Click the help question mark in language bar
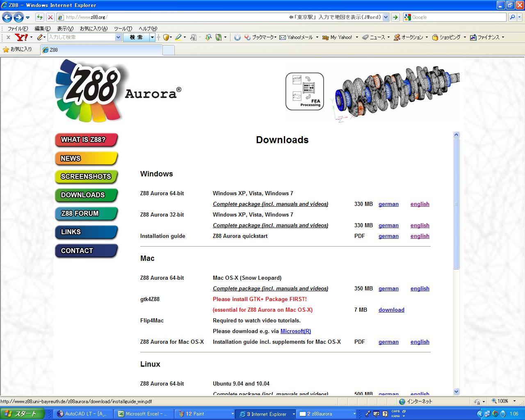 (385, 414)
